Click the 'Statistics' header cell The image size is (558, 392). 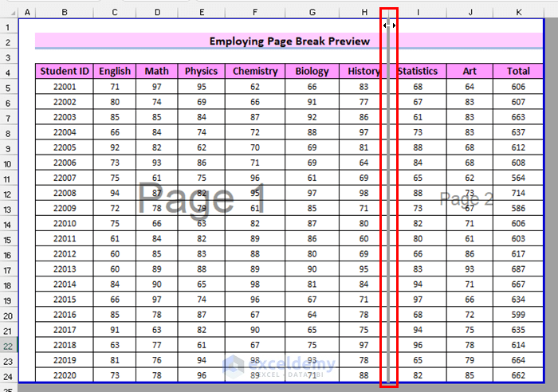[x=418, y=71]
